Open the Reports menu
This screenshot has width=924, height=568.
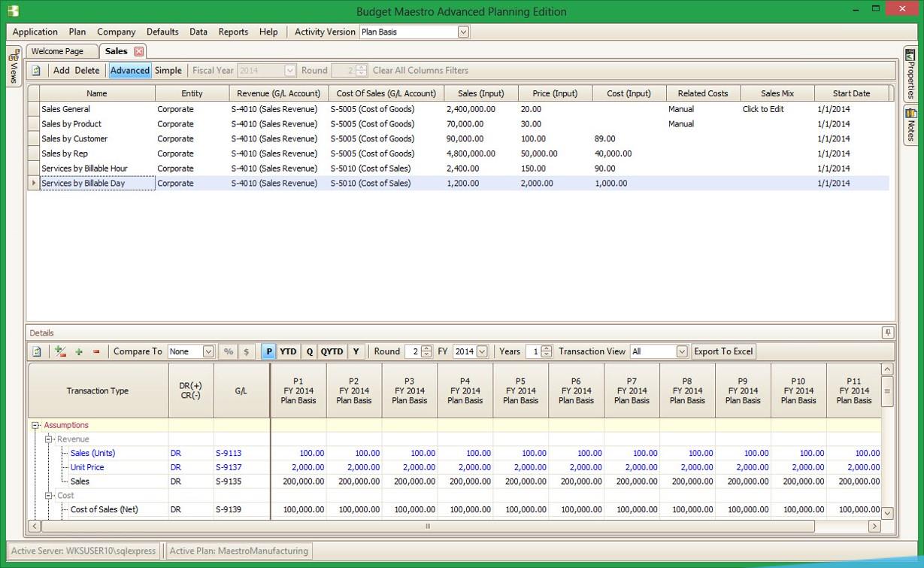click(233, 32)
